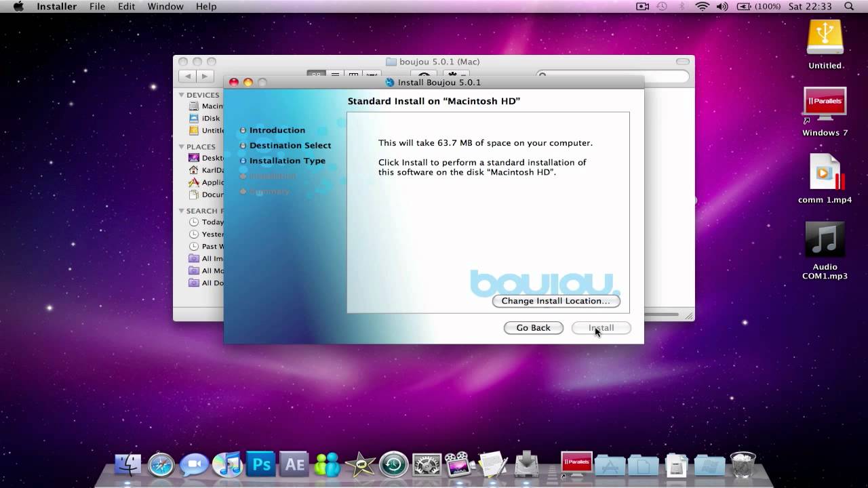Open the Trash in the dock
Screen dimensions: 868x488
[743, 464]
